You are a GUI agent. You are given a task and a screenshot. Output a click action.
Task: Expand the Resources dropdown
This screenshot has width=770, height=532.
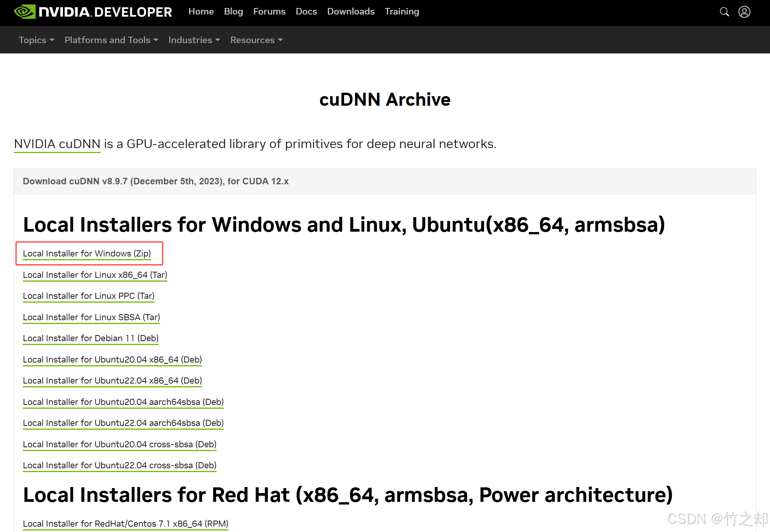(256, 40)
